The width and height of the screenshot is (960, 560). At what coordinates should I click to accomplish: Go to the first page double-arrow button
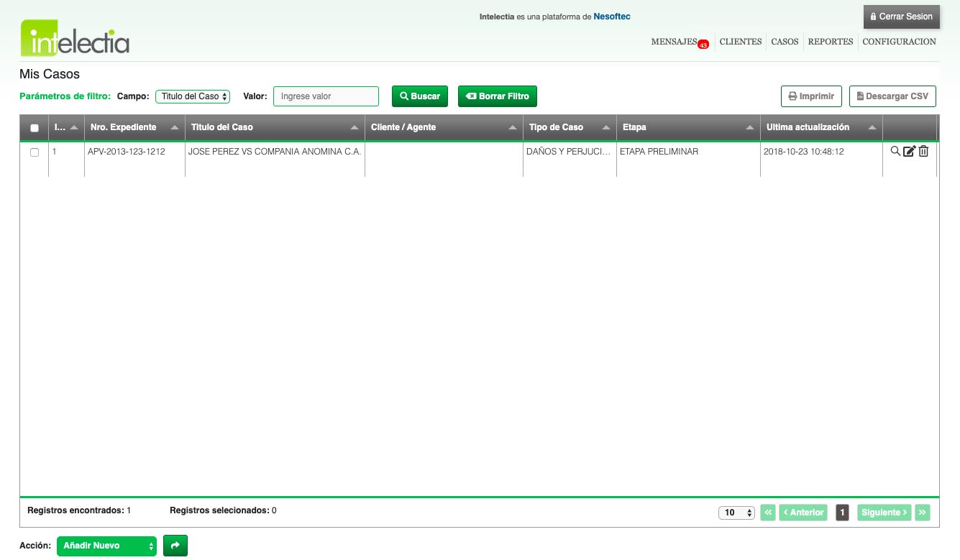click(768, 513)
